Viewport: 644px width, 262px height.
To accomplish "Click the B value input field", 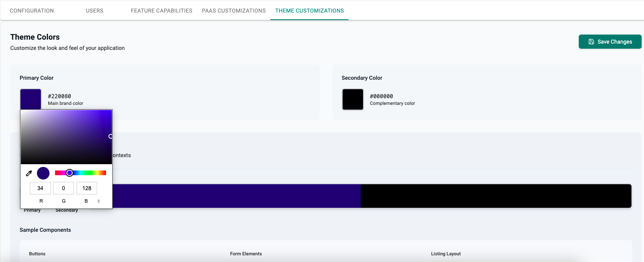I will pos(87,188).
